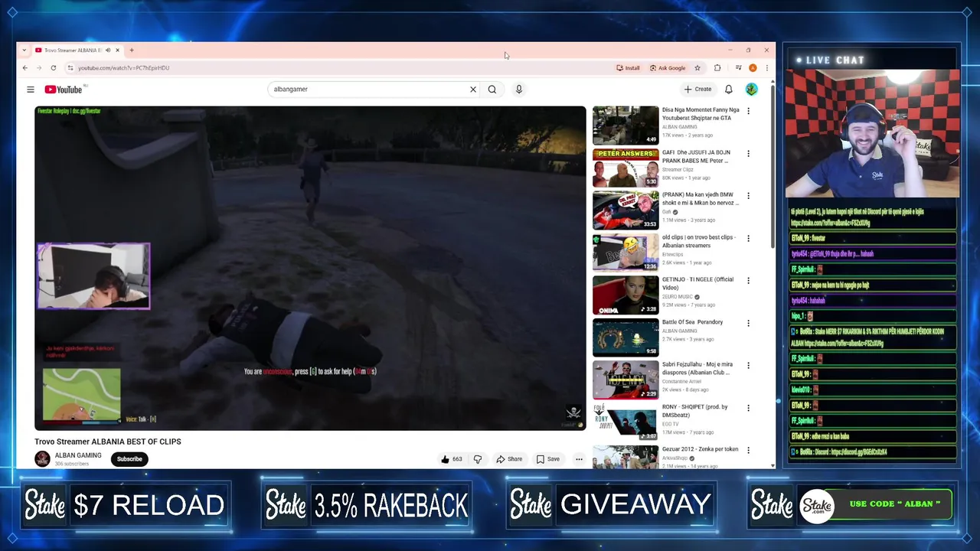Viewport: 980px width, 551px height.
Task: Save the video to a playlist
Action: tap(548, 459)
